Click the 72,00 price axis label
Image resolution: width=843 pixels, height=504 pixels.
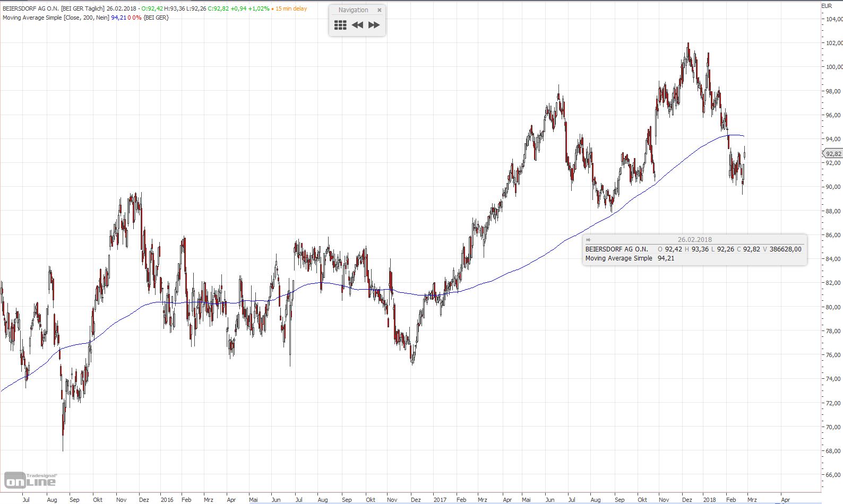[x=833, y=403]
